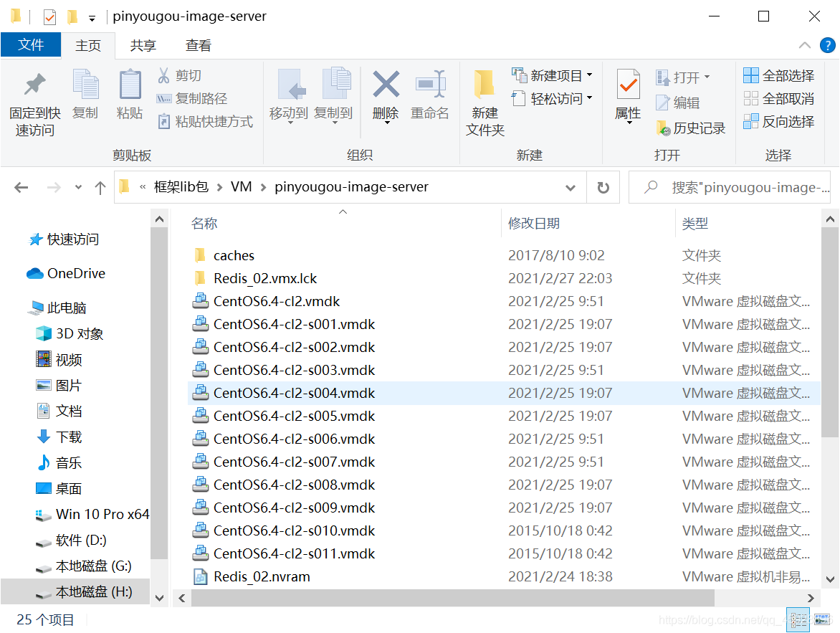The image size is (840, 633).
Task: Select the caches folder
Action: point(234,255)
